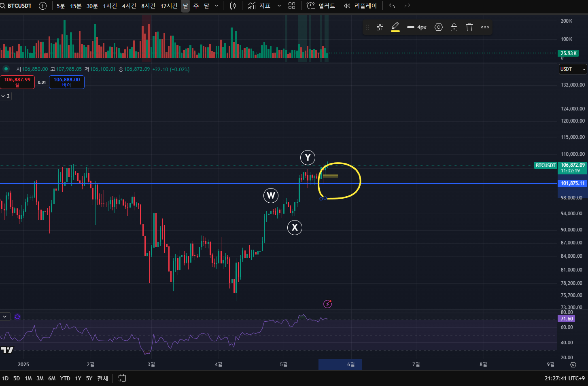Switch to 4시간 timeframe

[x=129, y=6]
